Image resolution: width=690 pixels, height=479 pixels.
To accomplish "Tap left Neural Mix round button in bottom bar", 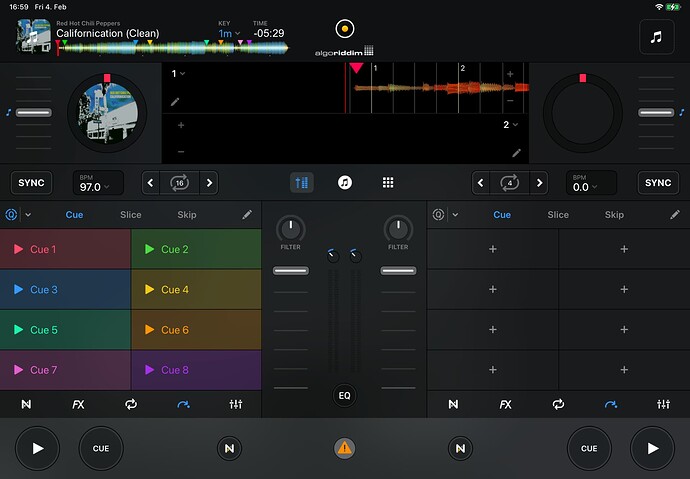I will tap(229, 448).
